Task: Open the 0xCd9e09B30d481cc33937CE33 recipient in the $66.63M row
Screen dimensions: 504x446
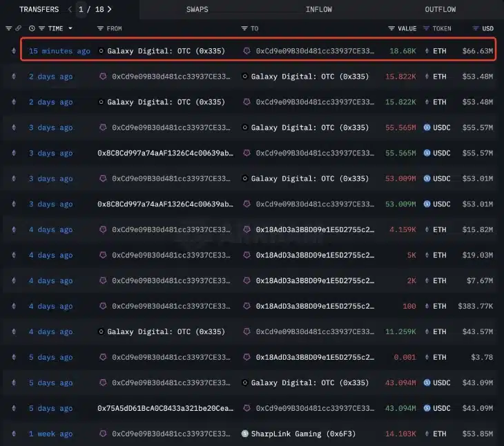Action: 315,51
